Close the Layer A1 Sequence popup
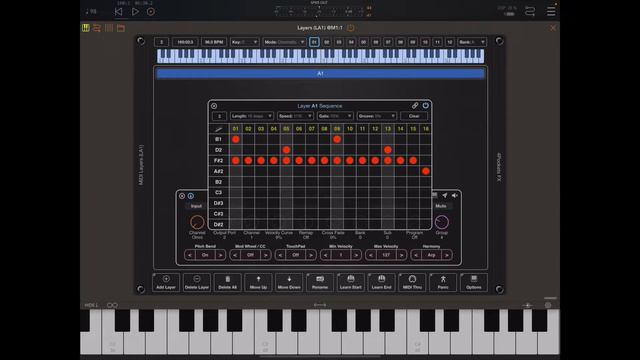Viewport: 640px width, 360px height. point(214,106)
